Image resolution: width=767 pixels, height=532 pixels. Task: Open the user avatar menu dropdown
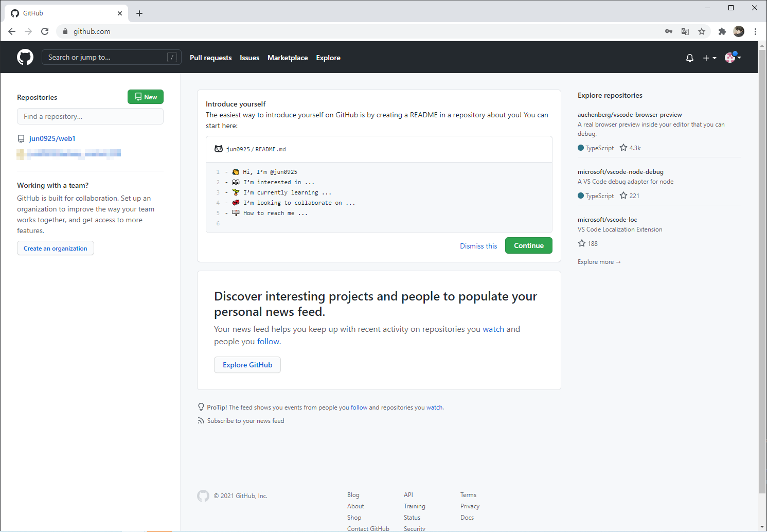click(x=733, y=58)
